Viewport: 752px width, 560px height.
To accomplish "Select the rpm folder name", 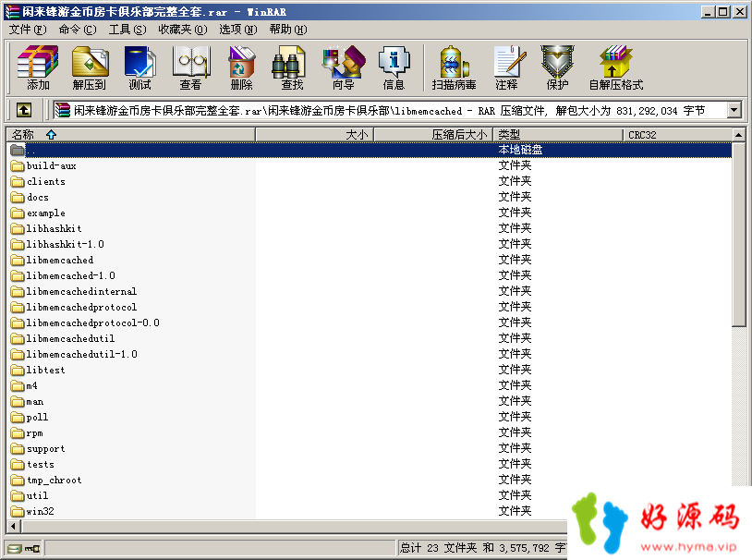I will (35, 432).
